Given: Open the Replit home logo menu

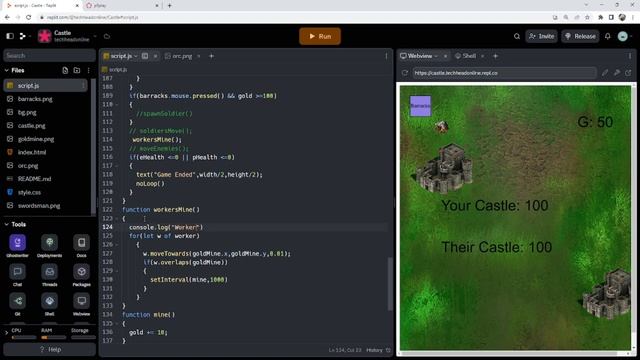Looking at the screenshot, I should coord(23,36).
